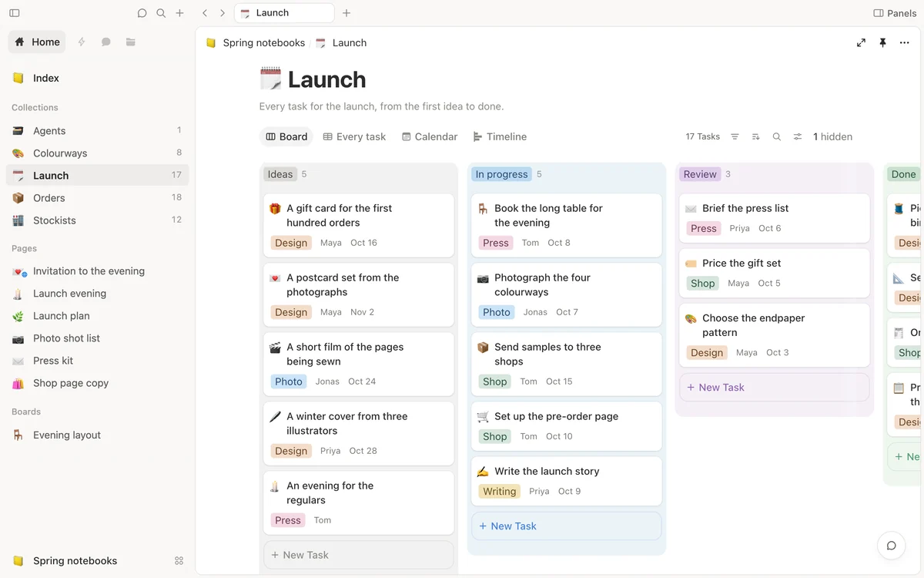
Task: Open Spring notebooks workspace at sidebar bottom
Action: pyautogui.click(x=65, y=561)
